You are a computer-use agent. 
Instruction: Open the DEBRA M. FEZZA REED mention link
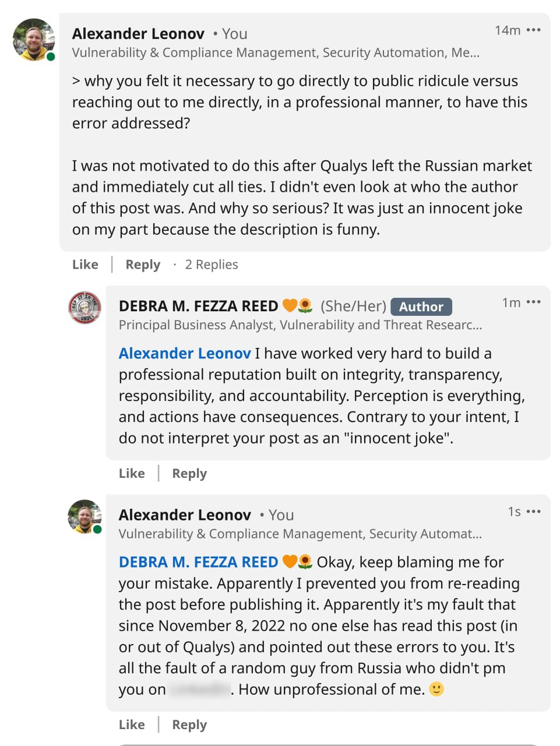coord(198,562)
